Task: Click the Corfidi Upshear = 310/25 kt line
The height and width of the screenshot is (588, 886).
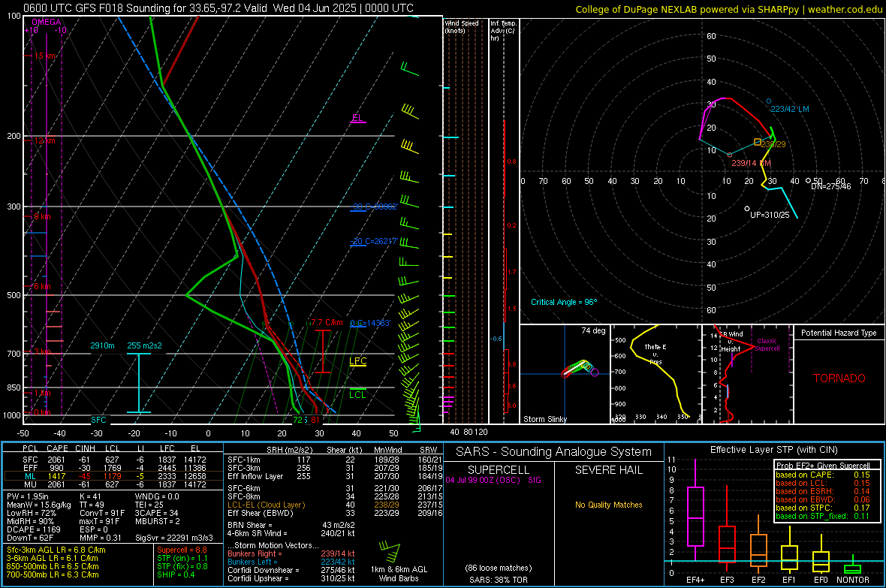Action: point(291,578)
